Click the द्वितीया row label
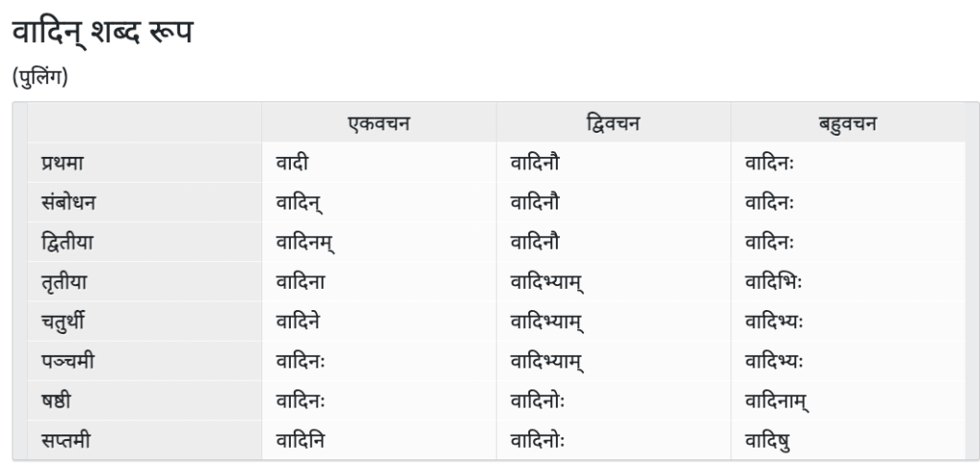The height and width of the screenshot is (465, 980). click(x=67, y=243)
